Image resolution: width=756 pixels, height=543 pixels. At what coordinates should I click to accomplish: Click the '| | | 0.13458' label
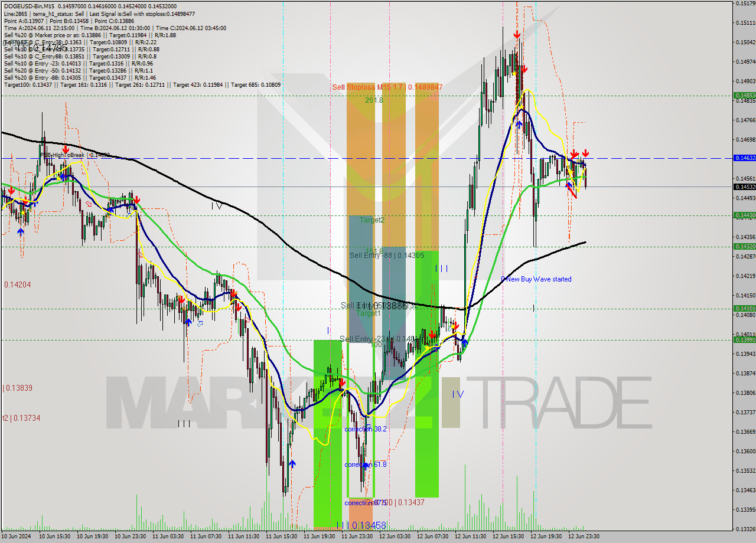361,525
